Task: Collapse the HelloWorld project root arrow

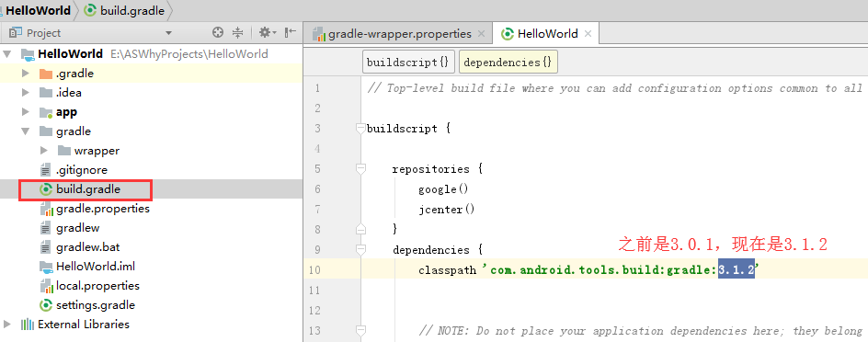Action: (6, 54)
